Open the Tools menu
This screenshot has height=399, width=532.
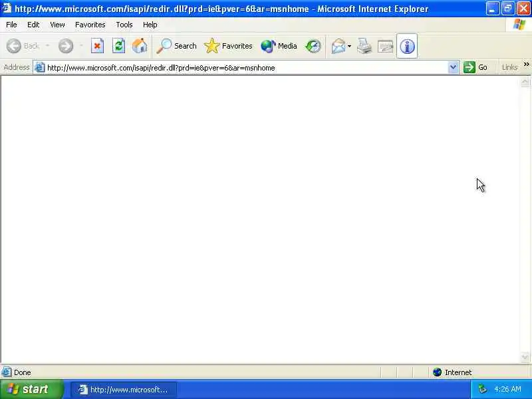[x=124, y=25]
